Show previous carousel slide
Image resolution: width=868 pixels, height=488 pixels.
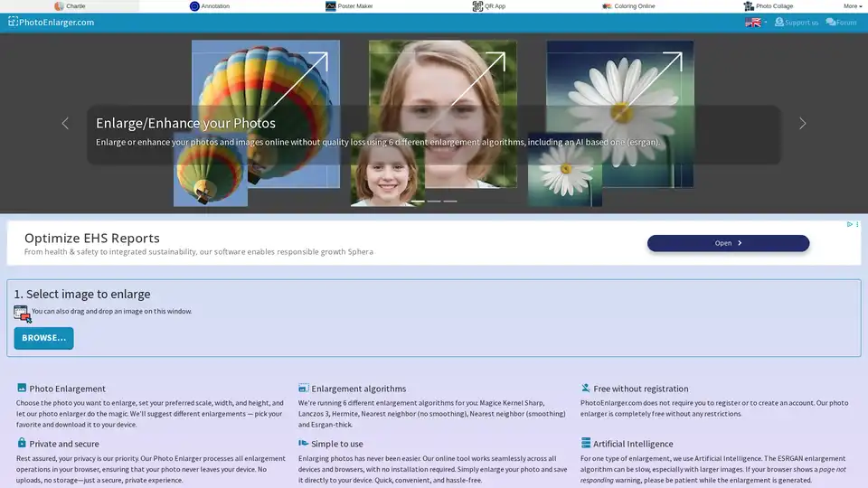[65, 123]
